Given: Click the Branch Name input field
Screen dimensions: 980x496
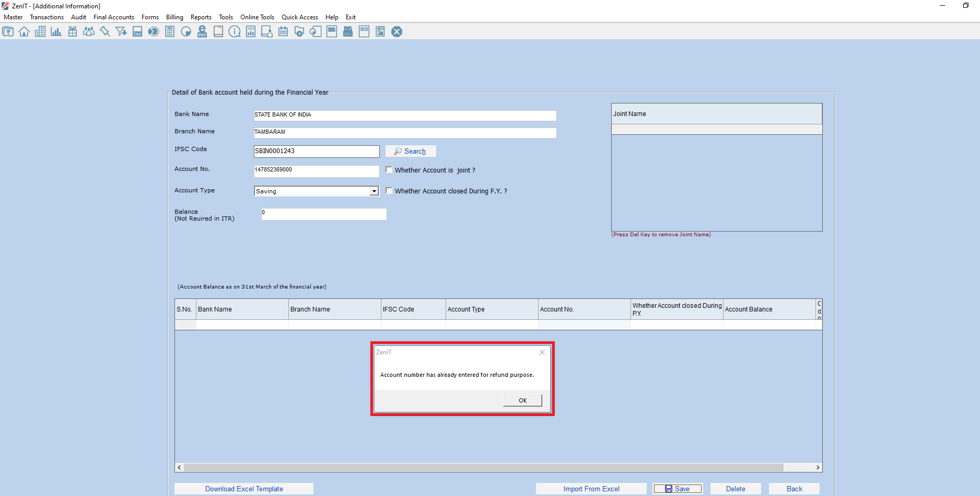Looking at the screenshot, I should 405,132.
